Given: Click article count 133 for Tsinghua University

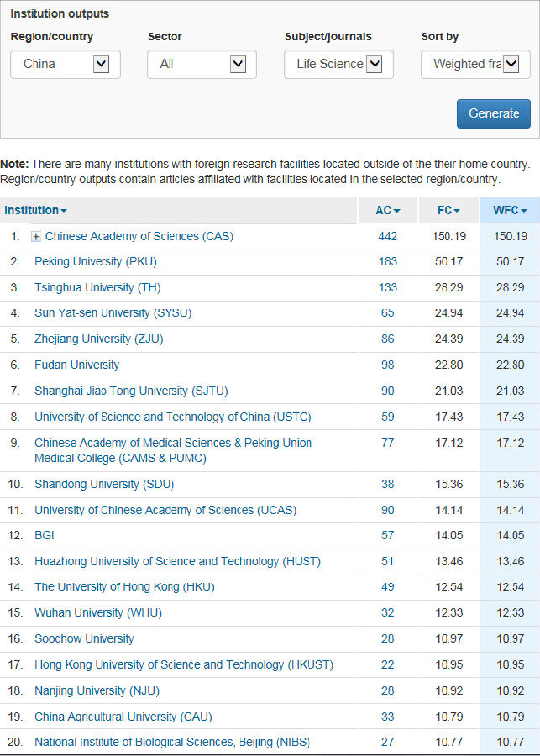Looking at the screenshot, I should pos(388,288).
